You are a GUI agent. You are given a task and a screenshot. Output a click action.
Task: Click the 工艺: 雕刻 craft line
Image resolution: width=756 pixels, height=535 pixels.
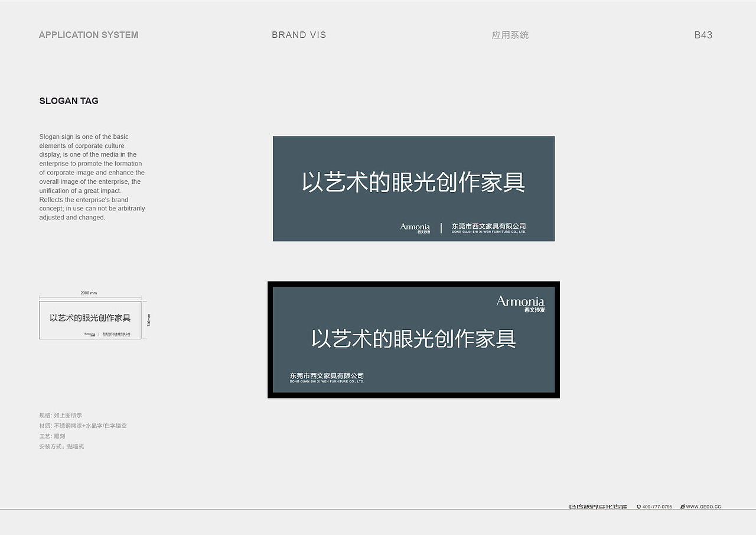pyautogui.click(x=52, y=436)
